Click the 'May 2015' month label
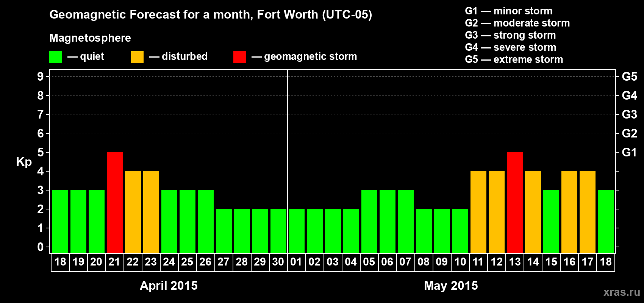 tap(451, 286)
